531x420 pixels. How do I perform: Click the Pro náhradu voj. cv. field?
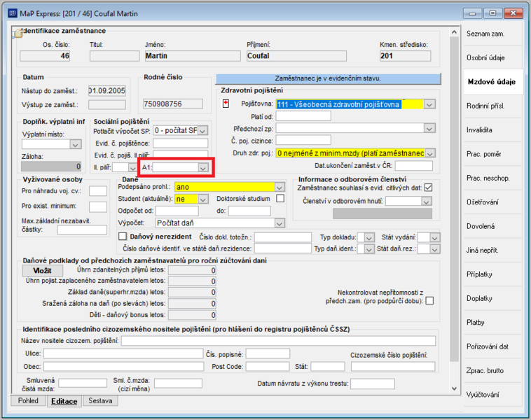click(x=98, y=191)
